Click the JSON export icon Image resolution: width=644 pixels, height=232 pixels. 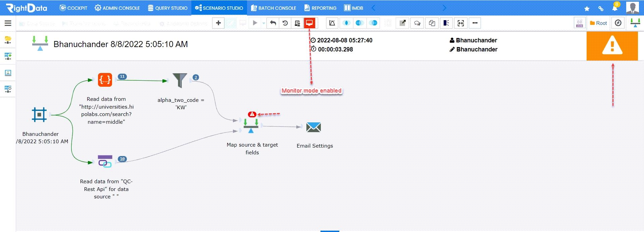(579, 23)
